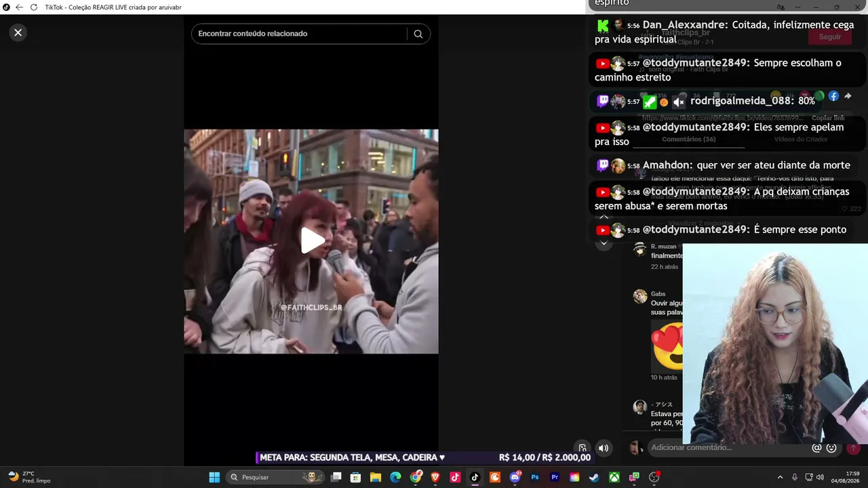Click the 'Seguir' follow button
Image resolution: width=868 pixels, height=488 pixels.
[x=829, y=37]
